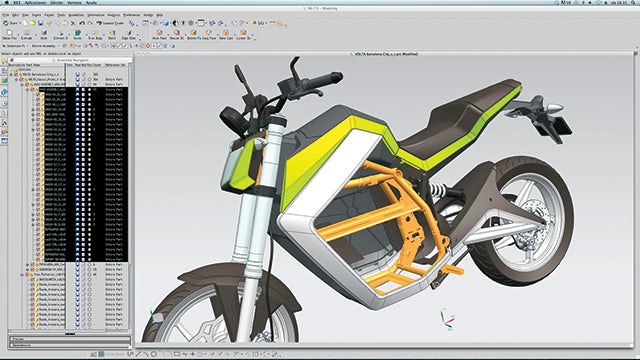The image size is (640, 360).
Task: Open the Start dropdown menu
Action: click(11, 23)
